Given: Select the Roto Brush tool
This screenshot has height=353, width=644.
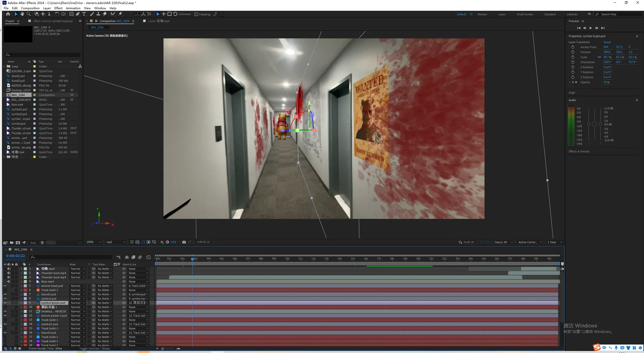Looking at the screenshot, I should (113, 14).
